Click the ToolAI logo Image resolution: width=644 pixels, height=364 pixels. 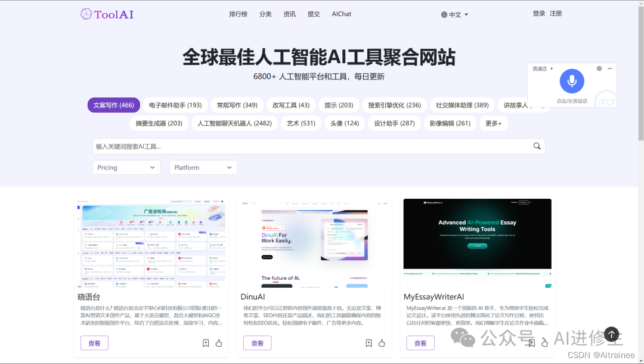(x=107, y=14)
